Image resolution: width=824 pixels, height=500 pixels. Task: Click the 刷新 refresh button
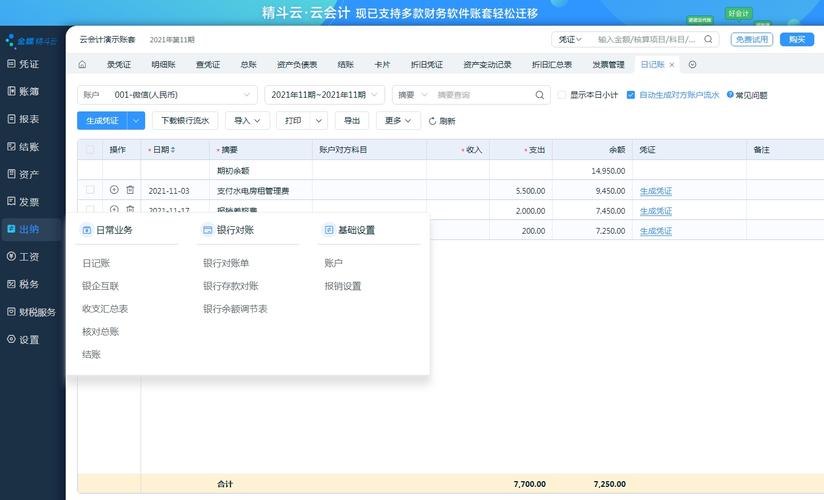coord(442,121)
